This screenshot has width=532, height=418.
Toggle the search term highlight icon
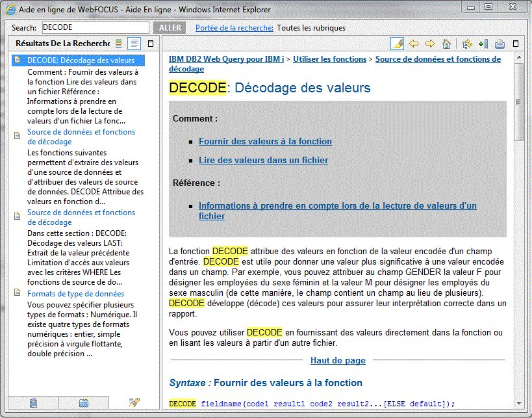pos(397,44)
